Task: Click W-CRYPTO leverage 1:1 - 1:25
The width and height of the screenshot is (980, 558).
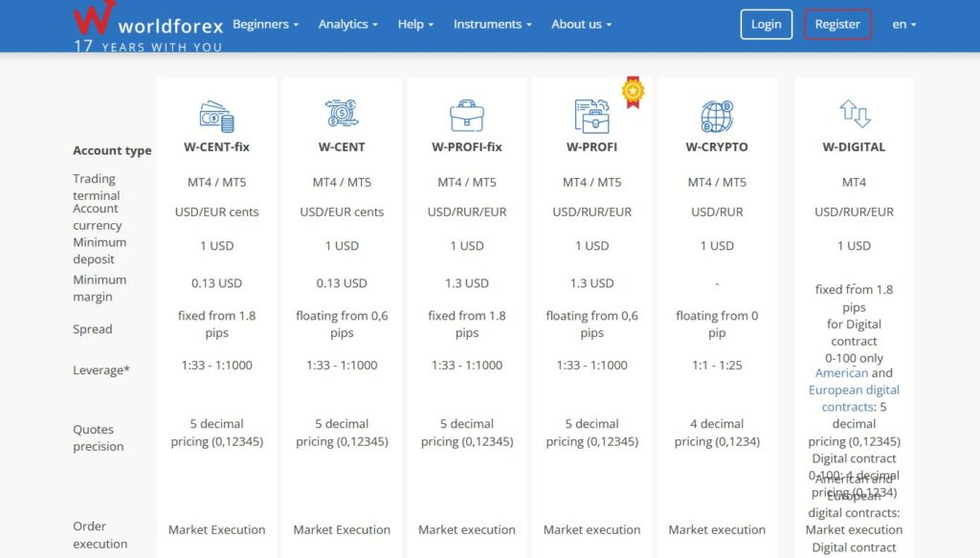Action: point(717,365)
